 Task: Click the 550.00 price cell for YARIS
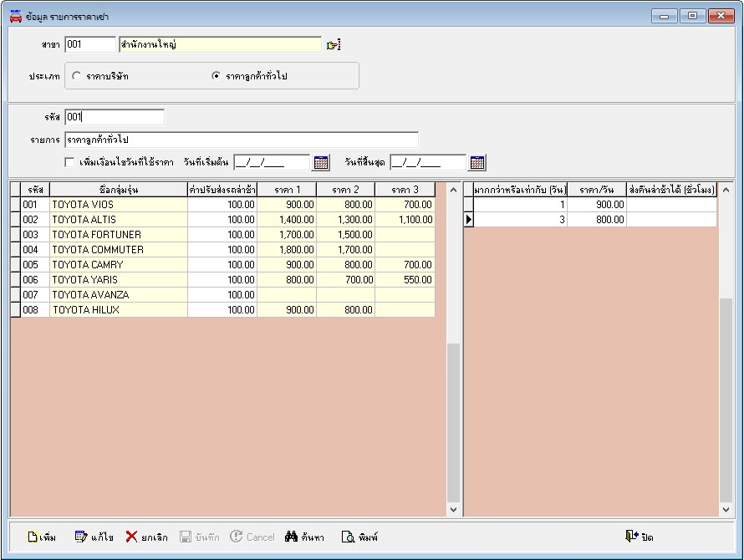405,279
